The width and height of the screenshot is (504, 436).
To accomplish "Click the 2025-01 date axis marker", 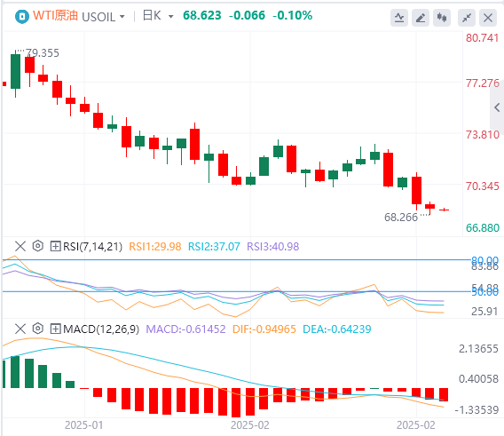I will click(84, 425).
